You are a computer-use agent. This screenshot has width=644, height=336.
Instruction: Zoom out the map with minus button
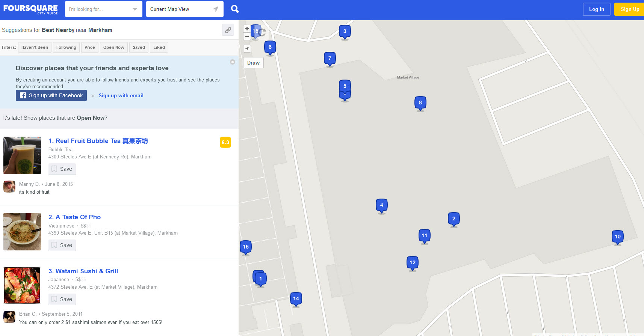pos(247,36)
